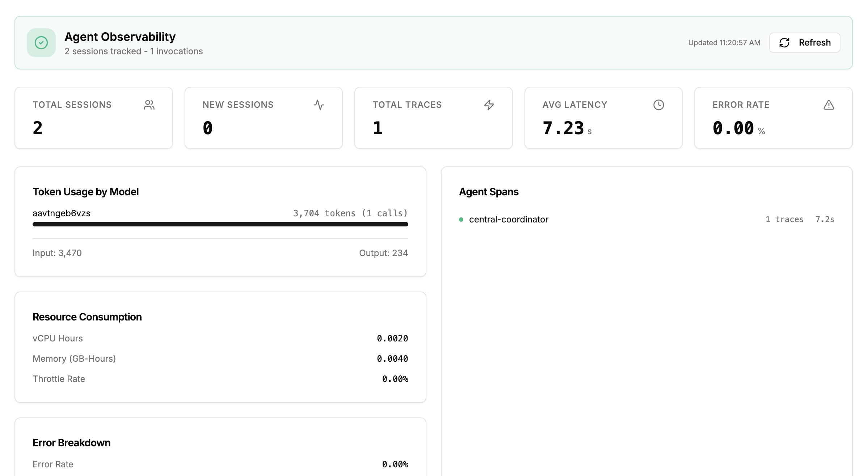Click the Resource Consumption heading
This screenshot has width=868, height=476.
pos(87,317)
